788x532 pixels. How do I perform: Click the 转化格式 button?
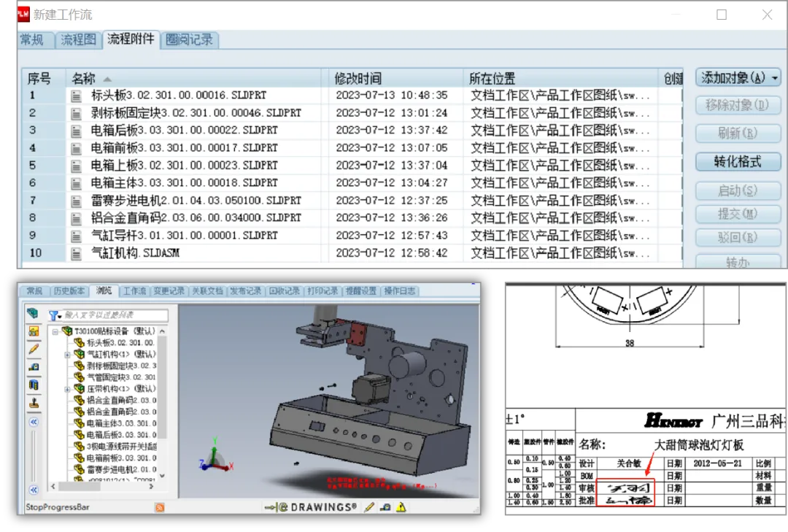pyautogui.click(x=738, y=161)
